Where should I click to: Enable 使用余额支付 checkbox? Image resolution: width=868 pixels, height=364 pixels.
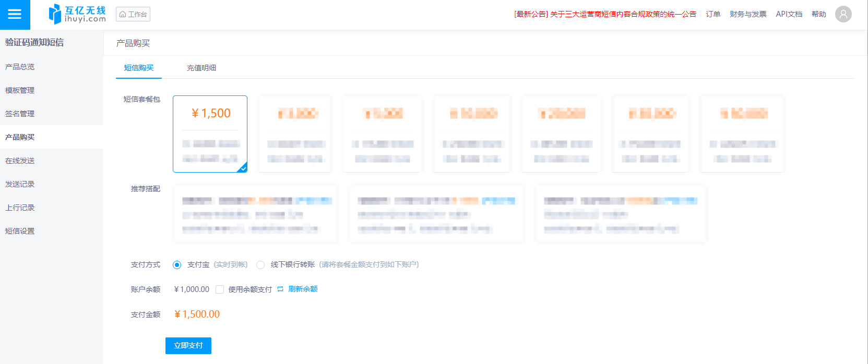(220, 289)
